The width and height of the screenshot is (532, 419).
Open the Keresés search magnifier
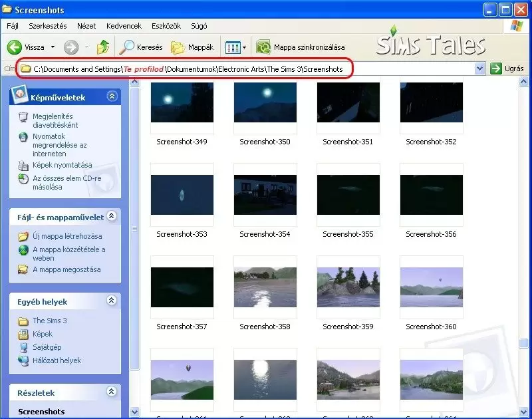coord(126,47)
